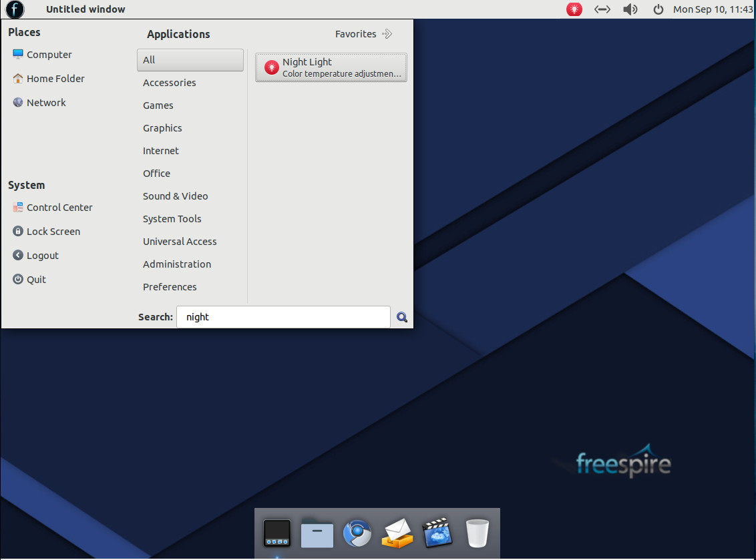The height and width of the screenshot is (560, 756).
Task: Click the network connection tray icon
Action: tap(602, 9)
